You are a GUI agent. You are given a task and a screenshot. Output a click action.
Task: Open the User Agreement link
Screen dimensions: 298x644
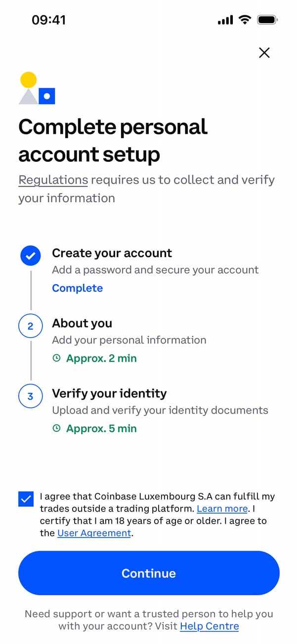(x=94, y=533)
